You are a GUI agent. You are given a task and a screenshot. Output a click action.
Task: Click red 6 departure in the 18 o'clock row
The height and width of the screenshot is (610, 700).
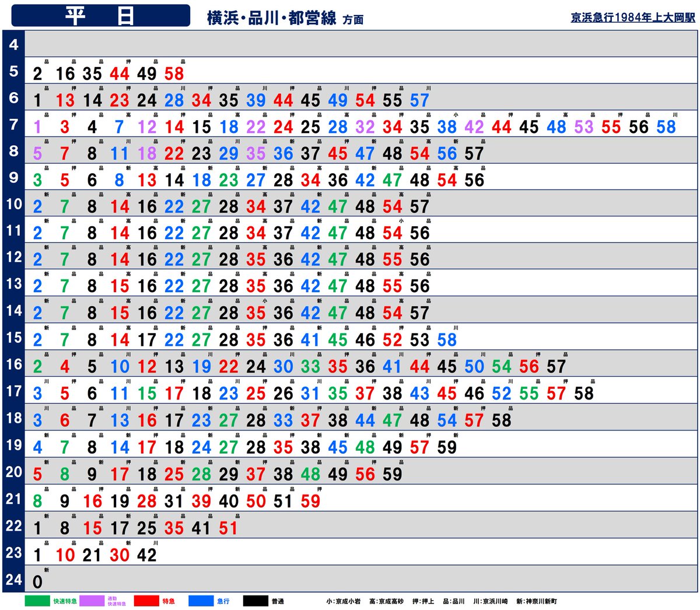[65, 420]
